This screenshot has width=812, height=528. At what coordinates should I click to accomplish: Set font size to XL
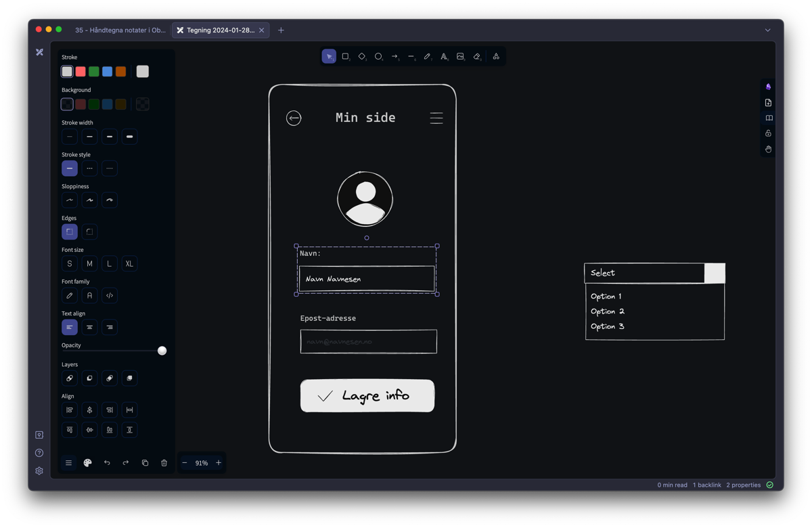(x=129, y=264)
